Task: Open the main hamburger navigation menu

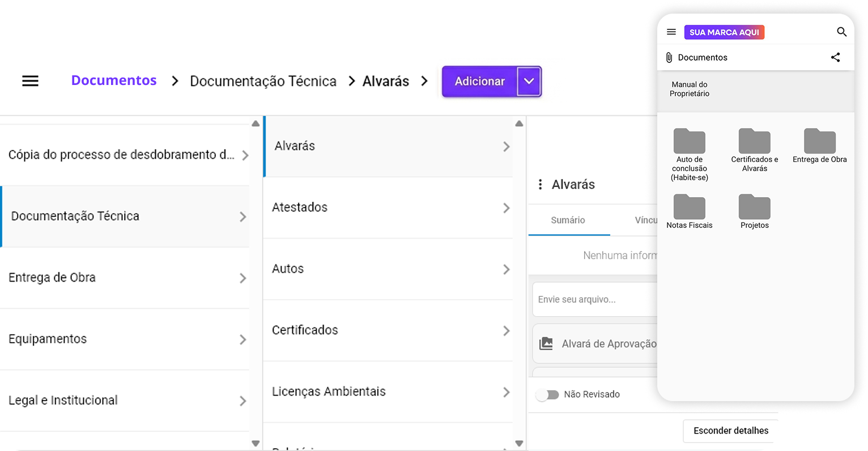Action: click(30, 81)
